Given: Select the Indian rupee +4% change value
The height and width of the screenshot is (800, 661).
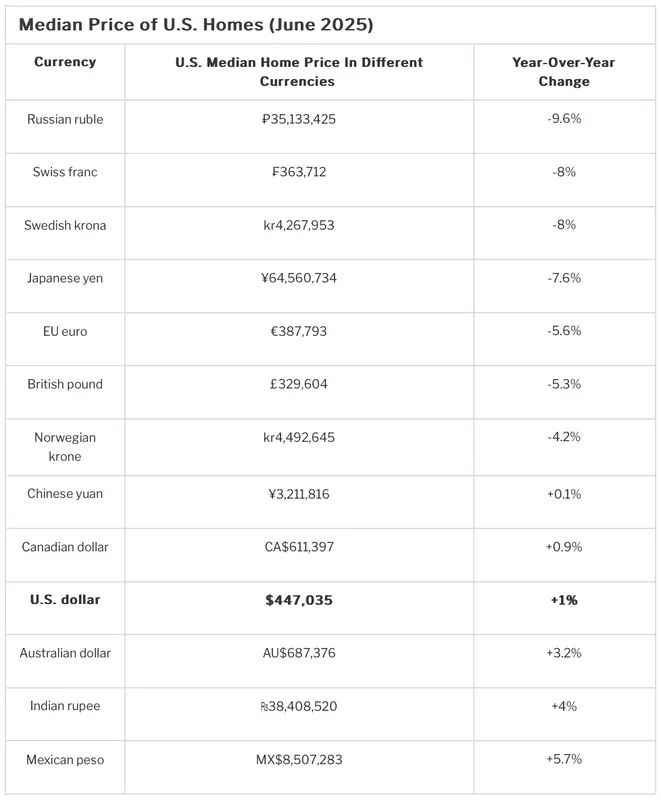Looking at the screenshot, I should click(x=564, y=706).
